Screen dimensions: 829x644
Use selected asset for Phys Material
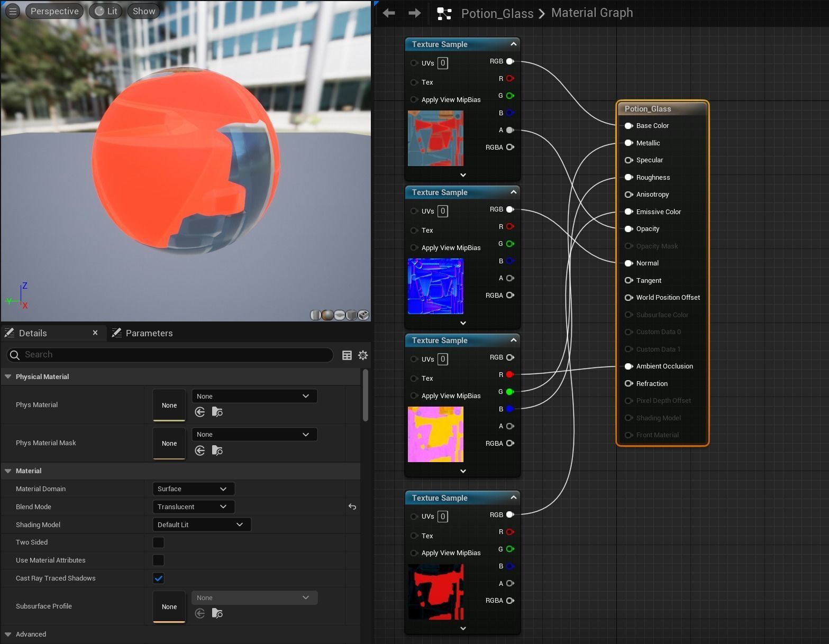click(x=199, y=412)
